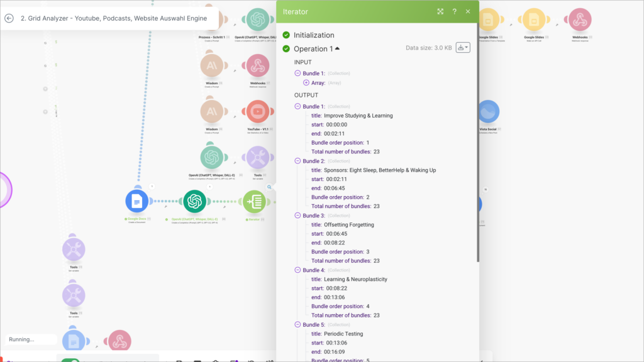Collapse output Bundle 2
The image size is (644, 362).
[x=297, y=161]
